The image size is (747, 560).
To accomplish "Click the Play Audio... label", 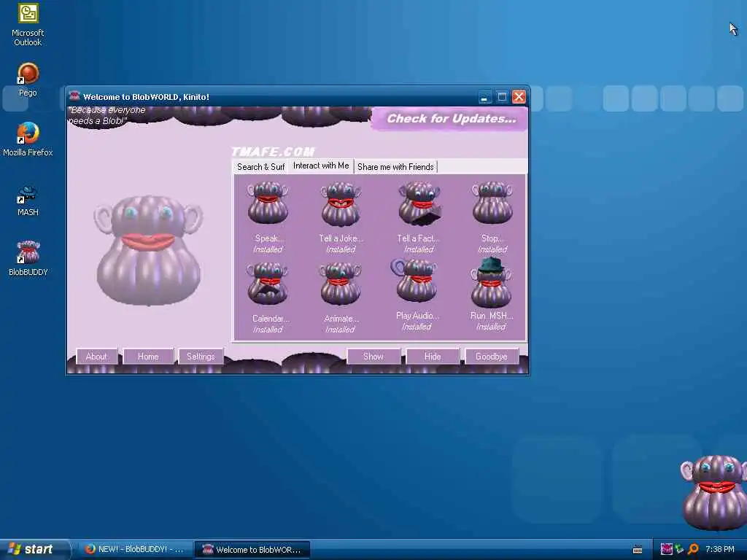I will [417, 316].
